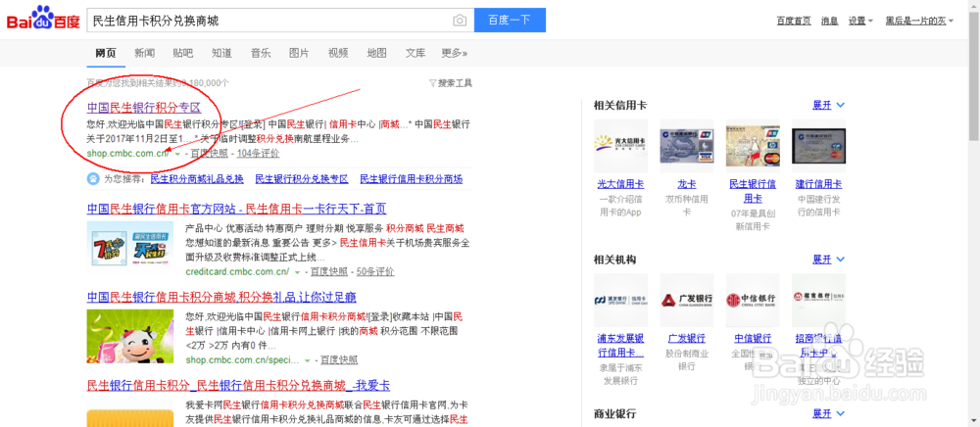The height and width of the screenshot is (427, 980).
Task: Switch to the 视频 tab
Action: pyautogui.click(x=338, y=53)
